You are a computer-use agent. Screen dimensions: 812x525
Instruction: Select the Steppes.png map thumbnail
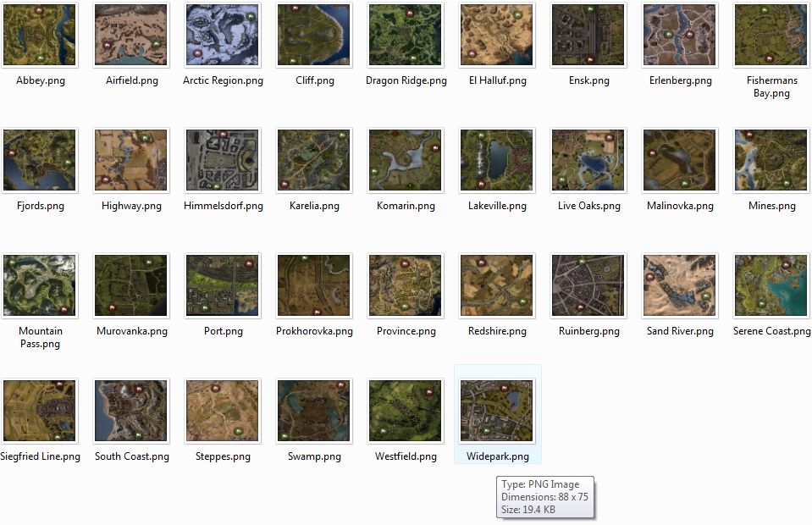tap(222, 411)
